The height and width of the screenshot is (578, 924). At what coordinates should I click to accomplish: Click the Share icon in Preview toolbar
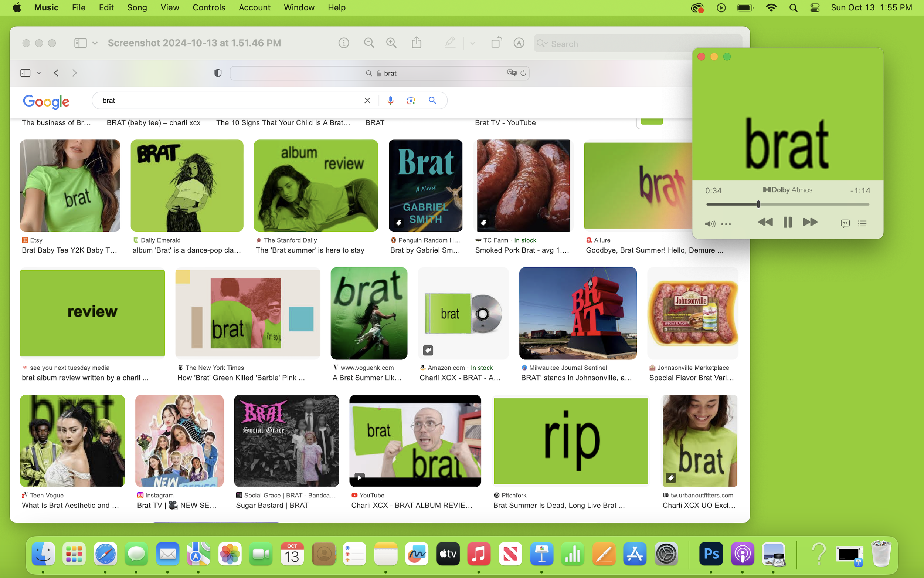pyautogui.click(x=416, y=43)
